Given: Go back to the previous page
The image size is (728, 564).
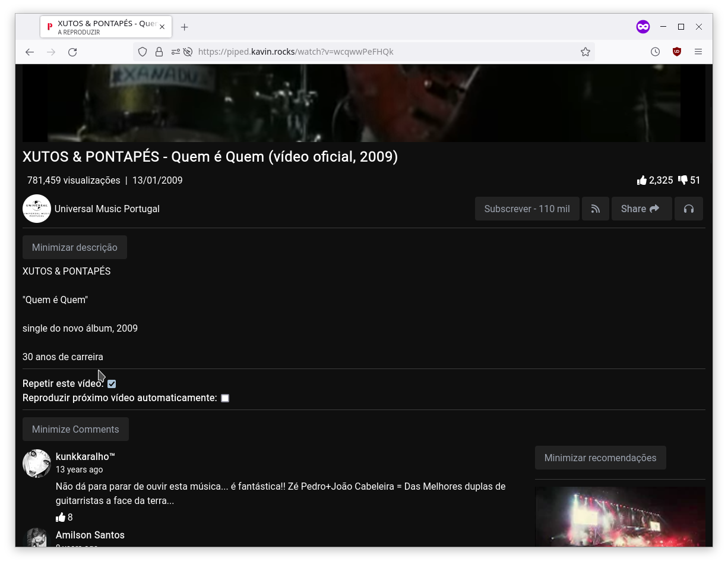Looking at the screenshot, I should coord(30,52).
